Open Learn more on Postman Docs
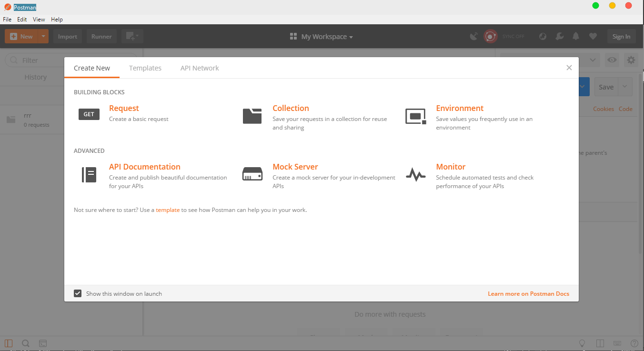The width and height of the screenshot is (644, 351). click(528, 293)
